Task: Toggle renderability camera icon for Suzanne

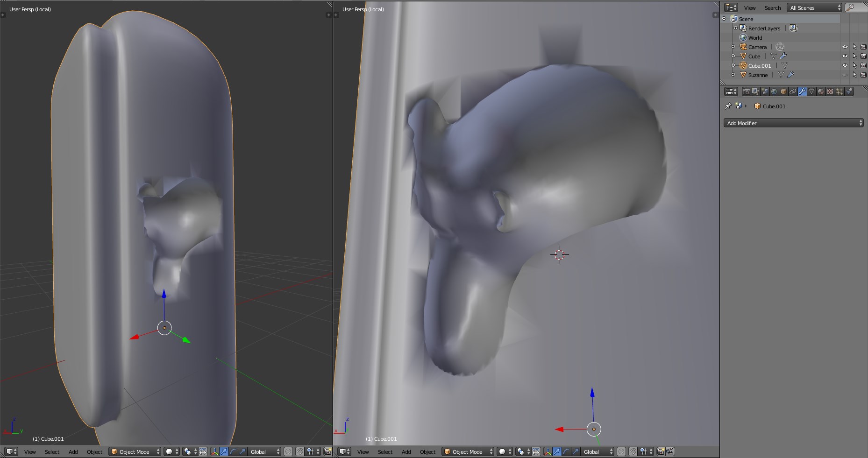Action: [x=863, y=75]
